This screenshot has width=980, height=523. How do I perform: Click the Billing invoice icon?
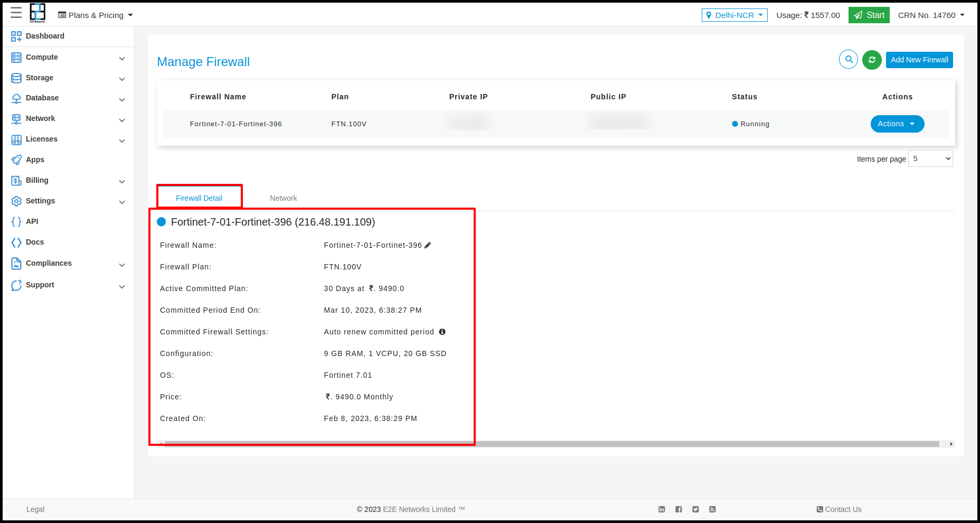pos(16,181)
